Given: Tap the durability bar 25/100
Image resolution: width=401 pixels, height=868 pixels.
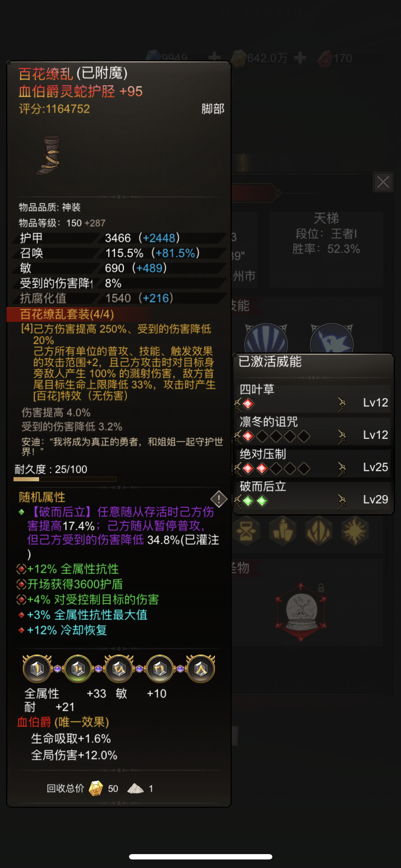Looking at the screenshot, I should tap(65, 479).
